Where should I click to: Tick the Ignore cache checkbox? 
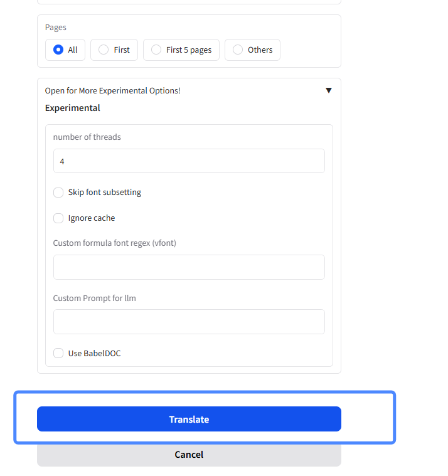tap(58, 218)
